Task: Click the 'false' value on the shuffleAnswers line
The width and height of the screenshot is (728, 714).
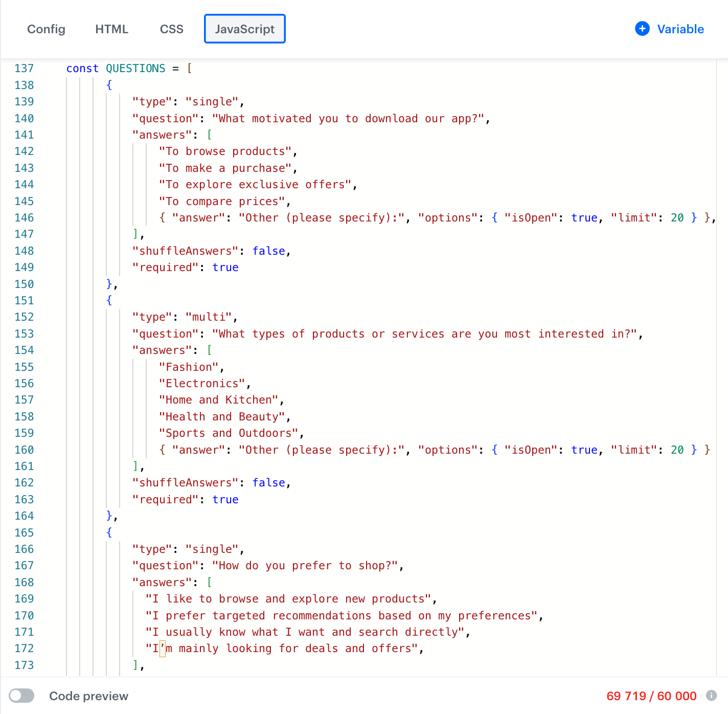Action: point(268,251)
